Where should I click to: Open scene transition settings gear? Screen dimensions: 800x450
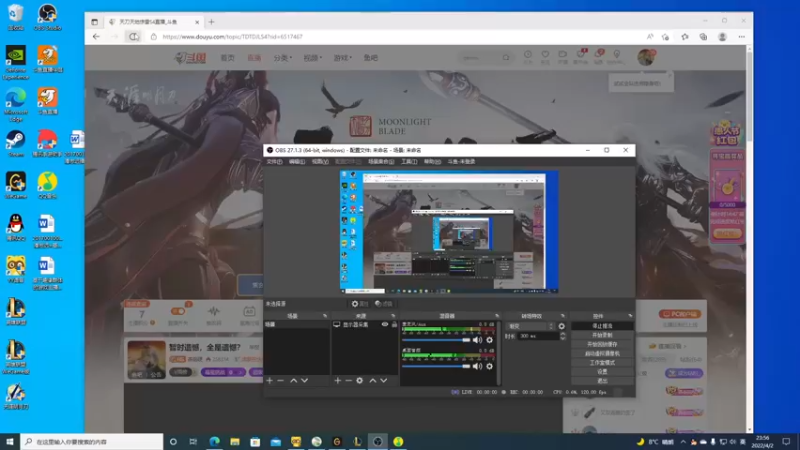tap(562, 326)
